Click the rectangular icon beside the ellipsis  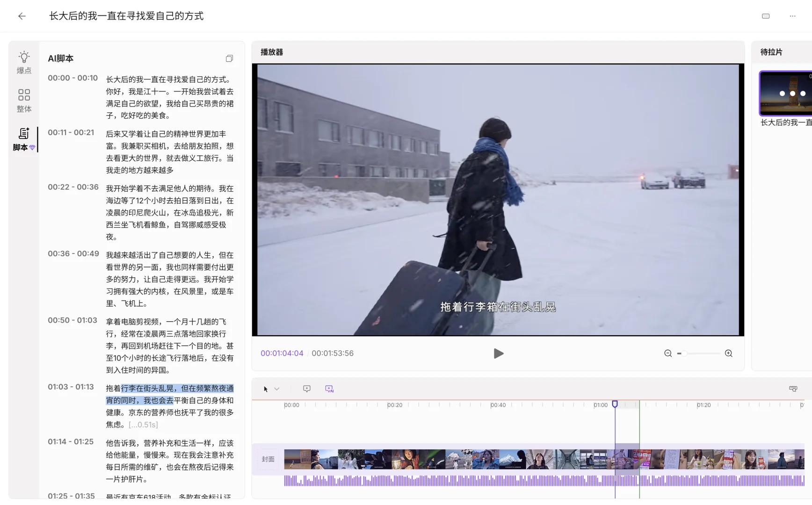tap(766, 16)
